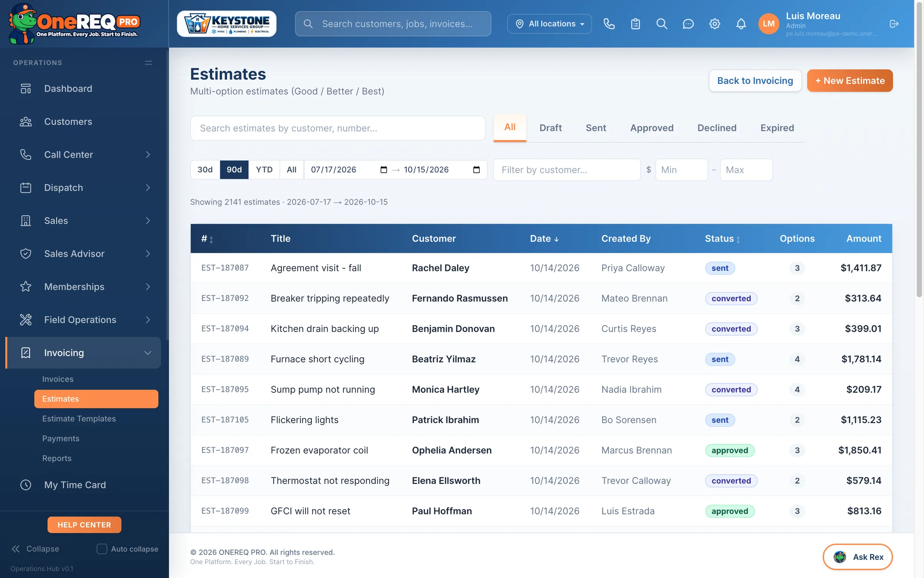This screenshot has height=578, width=924.
Task: Open the phone icon in header
Action: tap(609, 24)
